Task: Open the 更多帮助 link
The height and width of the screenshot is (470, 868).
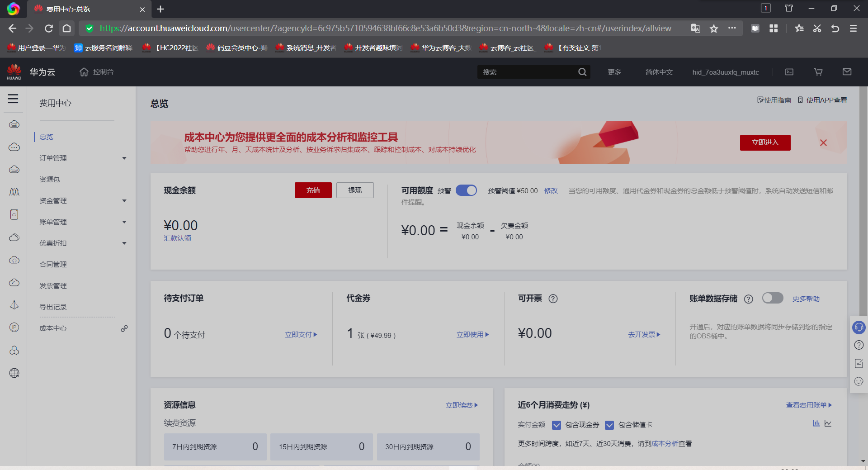Action: [x=806, y=299]
